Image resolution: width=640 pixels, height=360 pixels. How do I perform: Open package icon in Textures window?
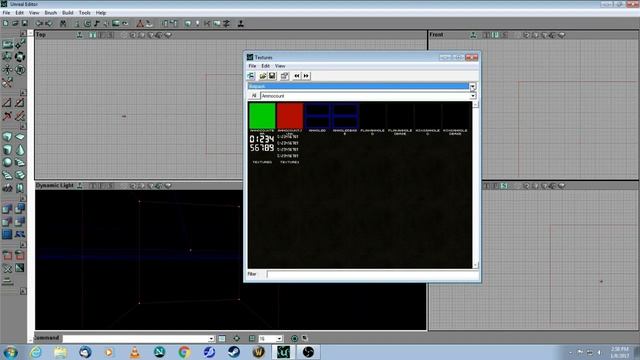tap(263, 76)
